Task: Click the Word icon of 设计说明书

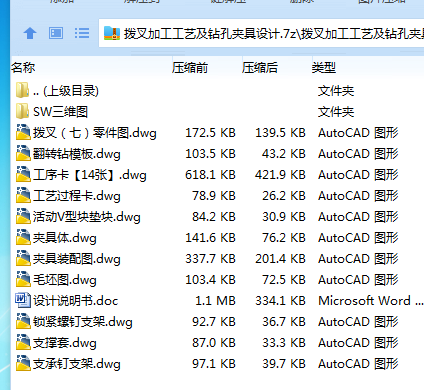Action: 23,300
